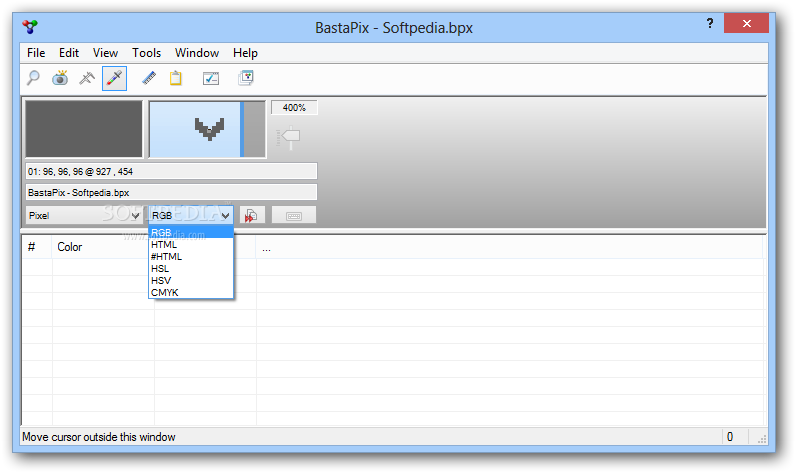This screenshot has height=473, width=796.
Task: Click the ... column header
Action: point(509,247)
